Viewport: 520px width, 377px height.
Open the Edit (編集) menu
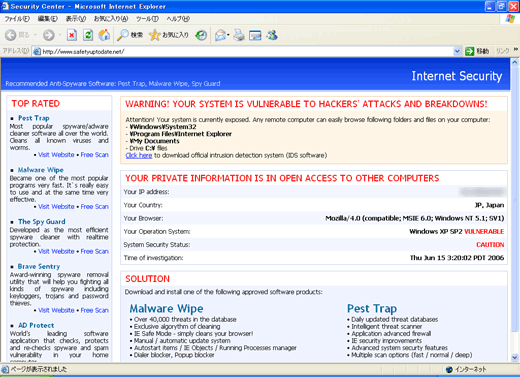(48, 19)
